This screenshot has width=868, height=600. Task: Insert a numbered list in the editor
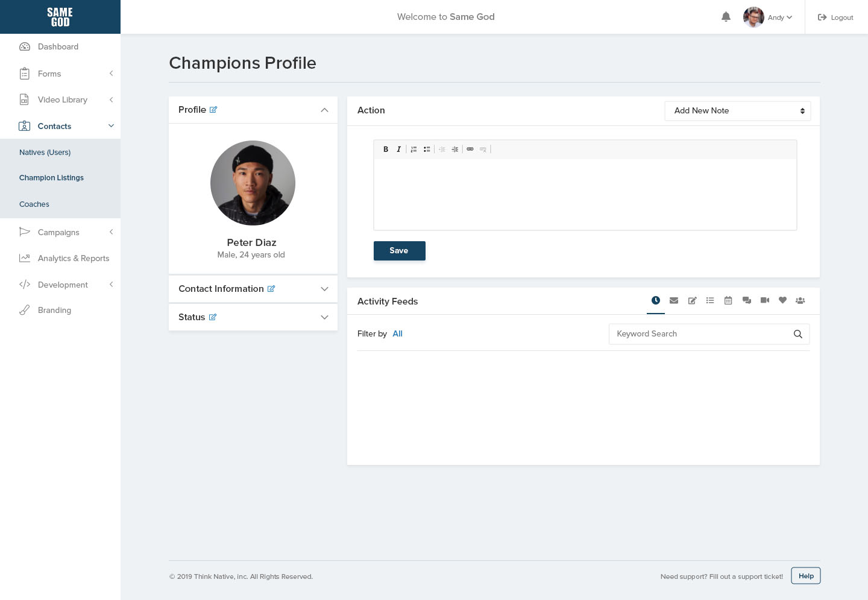click(x=414, y=149)
